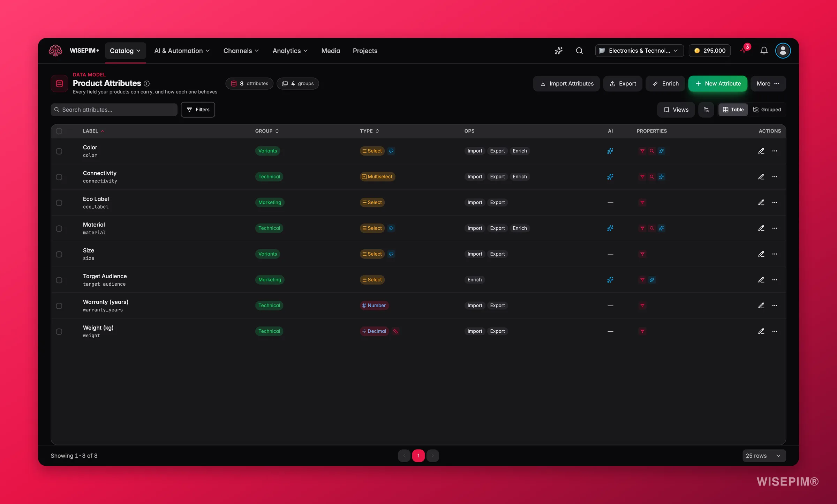Image resolution: width=837 pixels, height=504 pixels.
Task: Open the Projects page
Action: pos(365,51)
